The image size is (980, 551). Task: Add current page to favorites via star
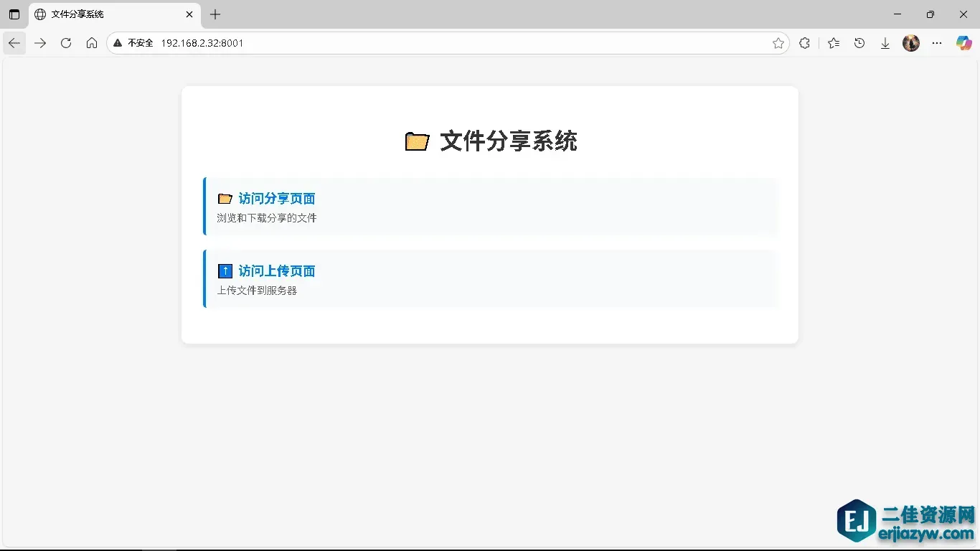[778, 43]
